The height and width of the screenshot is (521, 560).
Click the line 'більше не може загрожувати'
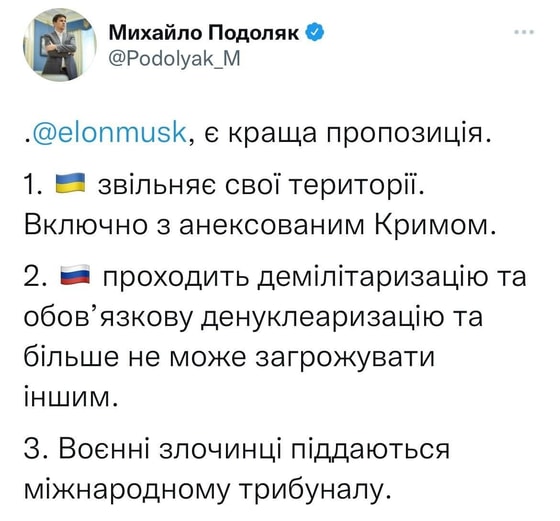[x=229, y=358]
